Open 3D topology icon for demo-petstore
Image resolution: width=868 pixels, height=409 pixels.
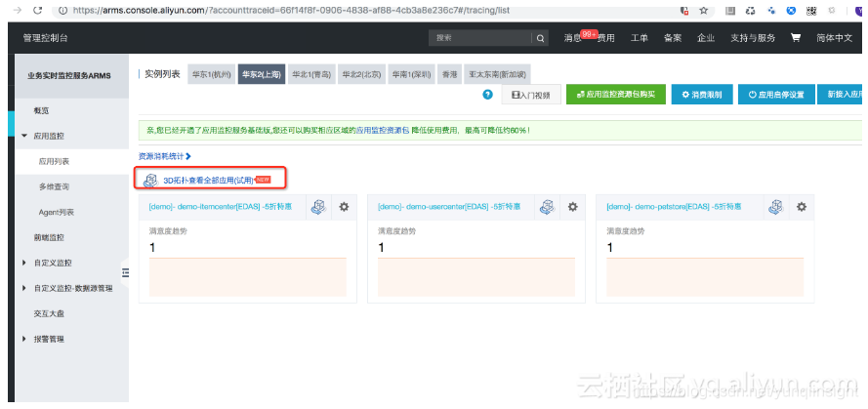[x=775, y=207]
